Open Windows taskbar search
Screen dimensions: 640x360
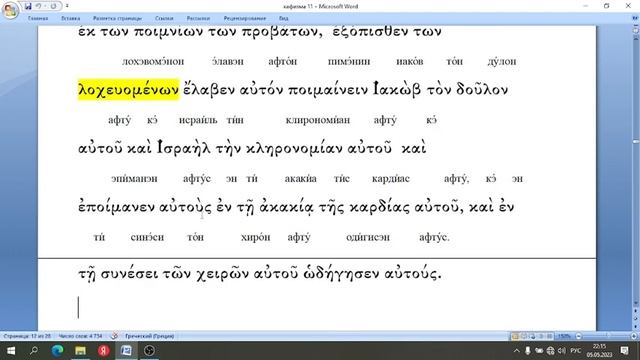pyautogui.click(x=34, y=351)
